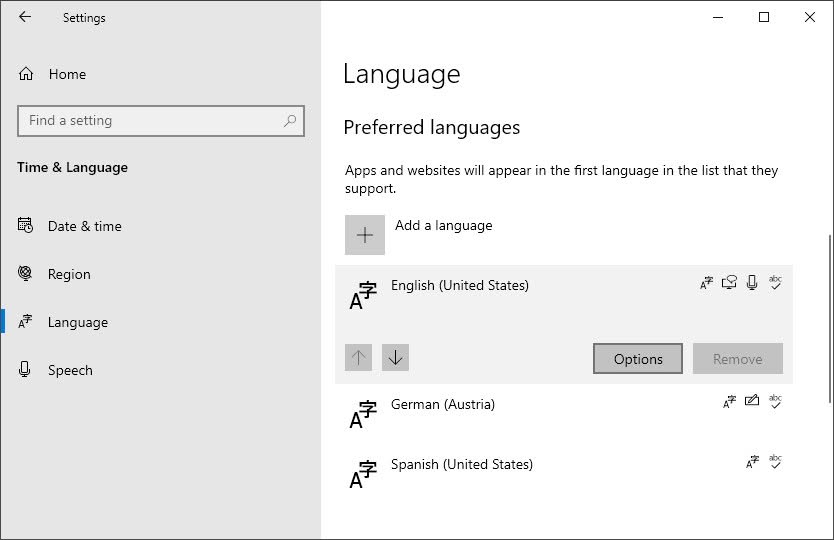Click the Date & time calendar icon
Screen dimensions: 834x540
click(x=25, y=226)
